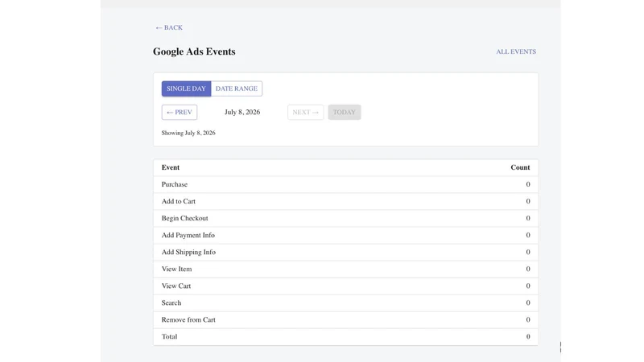Click the Total count value
The image size is (644, 362).
(528, 336)
